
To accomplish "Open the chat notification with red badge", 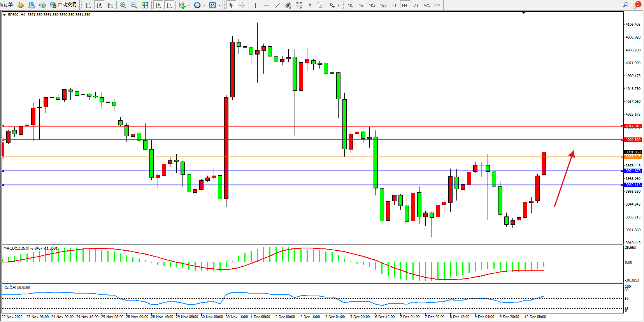I will point(637,5).
